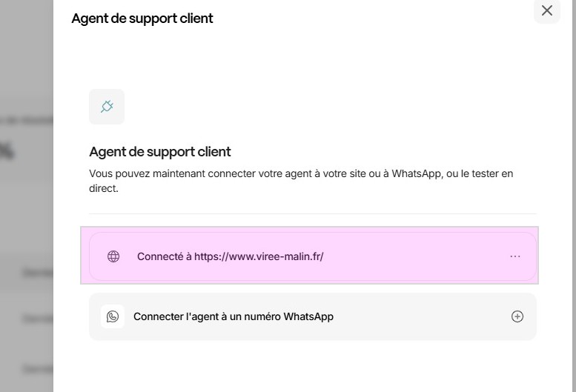
Task: Open the three-dot menu for connected website
Action: (515, 256)
